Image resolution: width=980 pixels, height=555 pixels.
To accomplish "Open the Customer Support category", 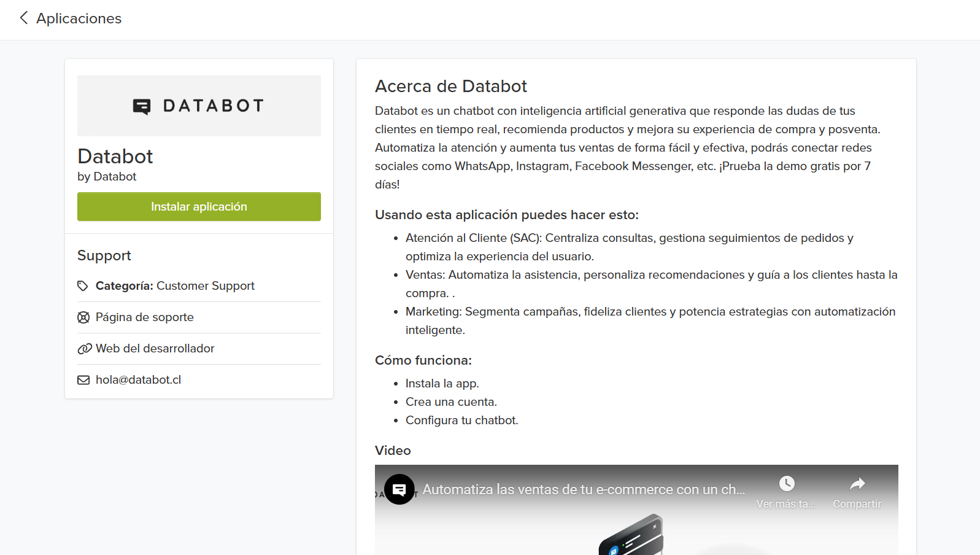I will click(206, 285).
